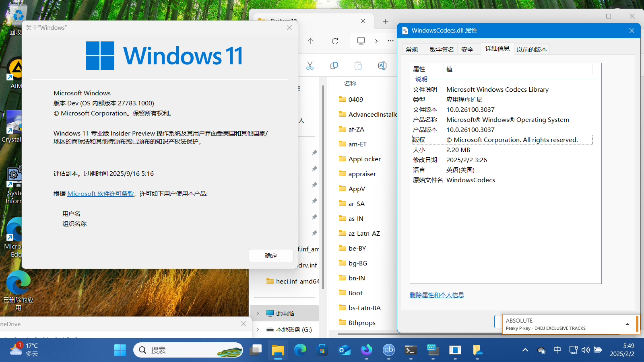
Task: Click the 名称 column header in Explorer
Action: (x=350, y=83)
